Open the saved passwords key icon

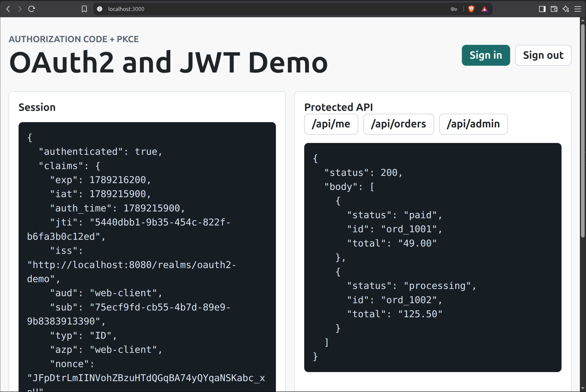[x=454, y=9]
